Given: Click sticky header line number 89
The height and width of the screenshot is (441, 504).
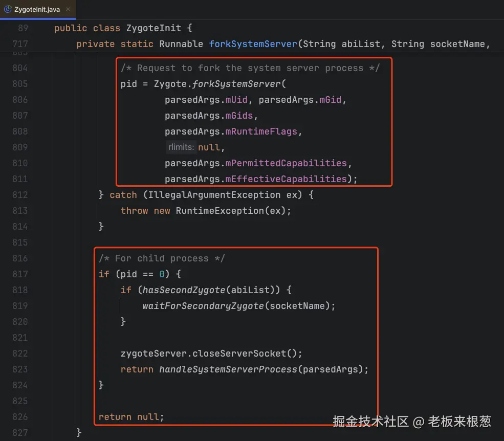Looking at the screenshot, I should (x=23, y=28).
